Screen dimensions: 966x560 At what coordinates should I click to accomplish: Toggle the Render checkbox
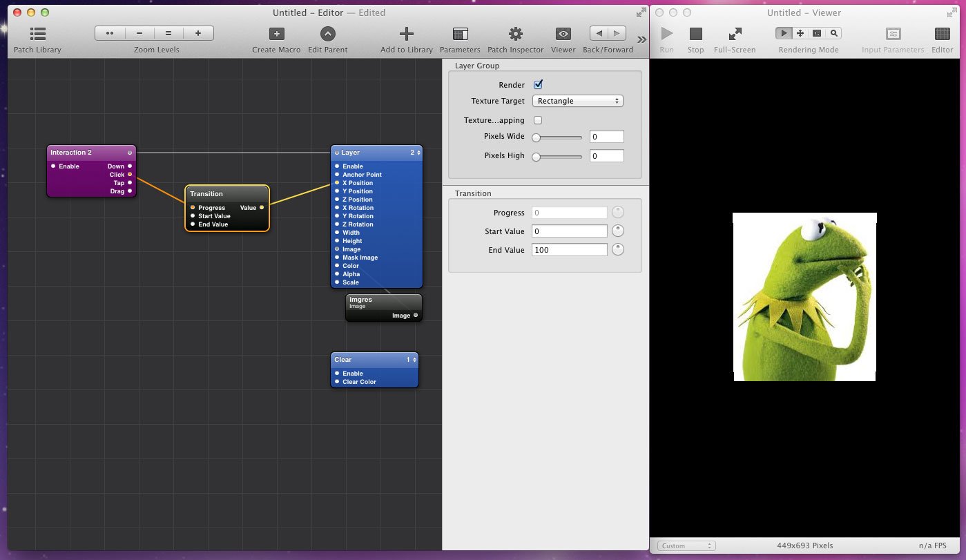(538, 84)
